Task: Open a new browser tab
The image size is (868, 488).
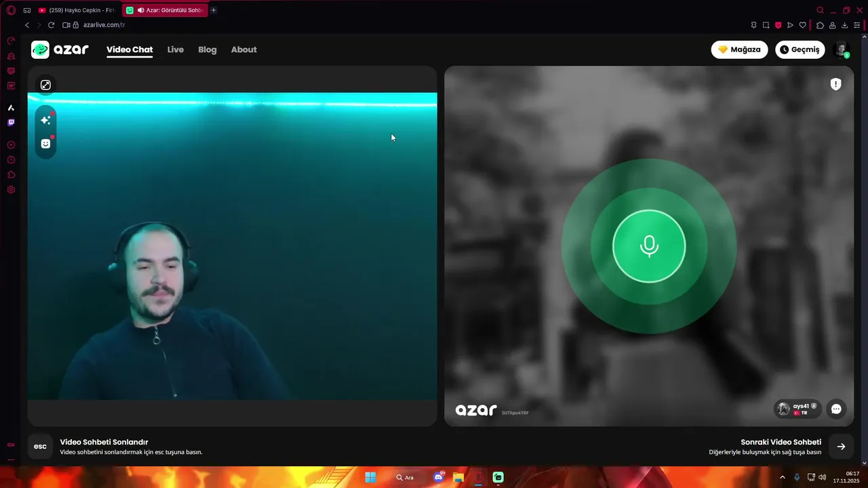Action: (214, 10)
